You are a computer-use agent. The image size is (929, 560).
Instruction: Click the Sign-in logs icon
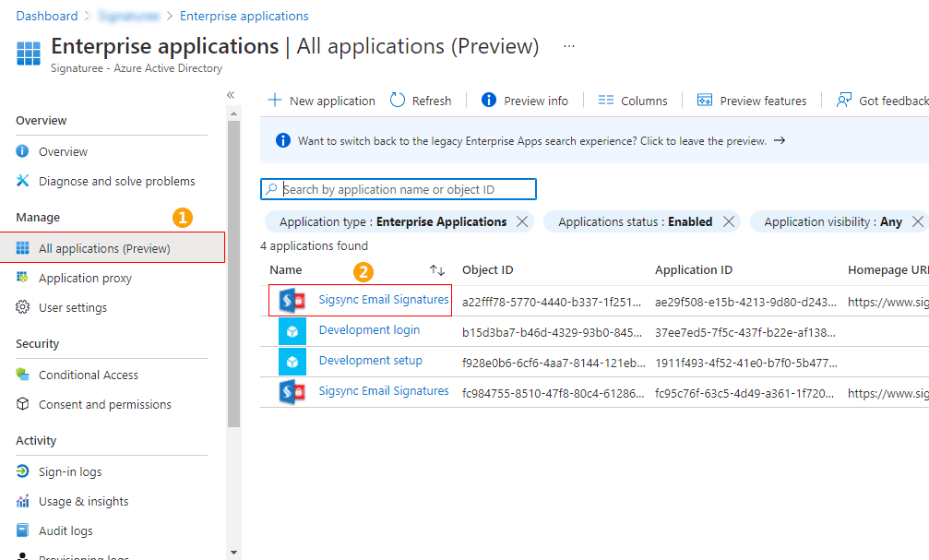(23, 472)
